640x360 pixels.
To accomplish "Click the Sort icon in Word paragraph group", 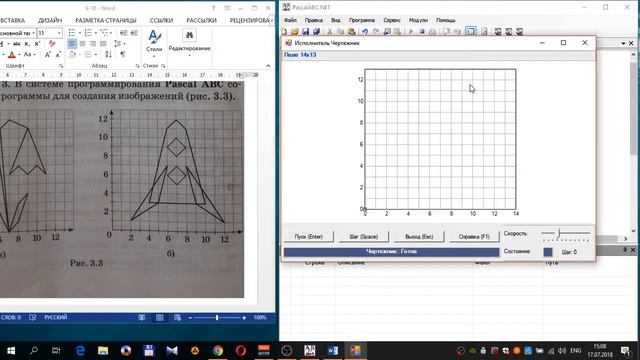I will [x=108, y=54].
